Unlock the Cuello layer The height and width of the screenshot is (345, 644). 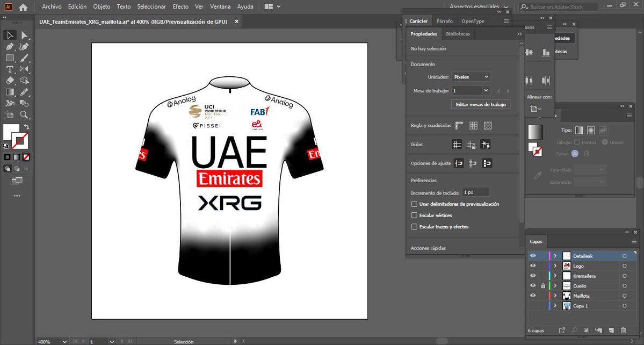(x=543, y=286)
